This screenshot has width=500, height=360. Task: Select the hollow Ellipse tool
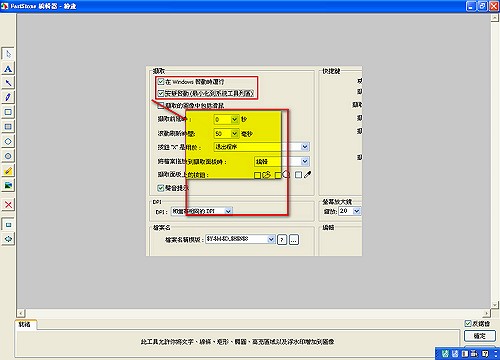[8, 141]
